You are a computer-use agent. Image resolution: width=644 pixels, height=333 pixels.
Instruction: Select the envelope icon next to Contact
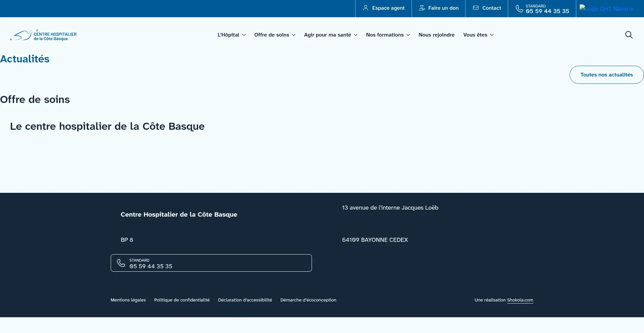[x=476, y=8]
